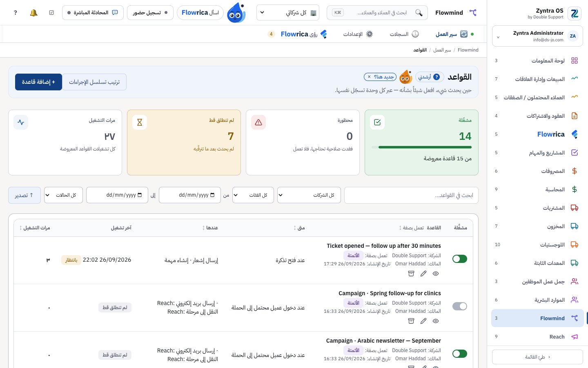Edit the 'Ticket opened — follow up' rule with pencil
Image resolution: width=588 pixels, height=368 pixels.
tap(423, 274)
